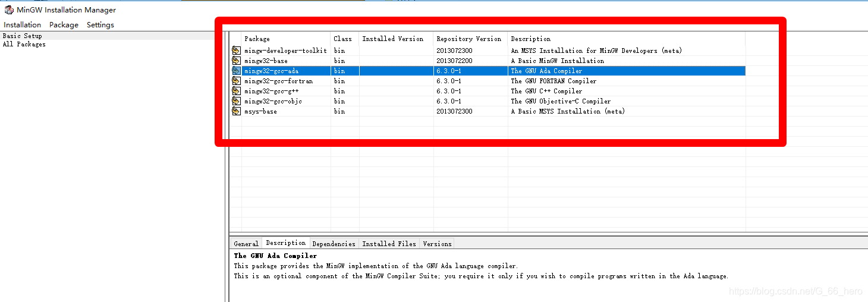Select the mingw32-gcc-fortran package name
This screenshot has width=868, height=302.
point(278,81)
